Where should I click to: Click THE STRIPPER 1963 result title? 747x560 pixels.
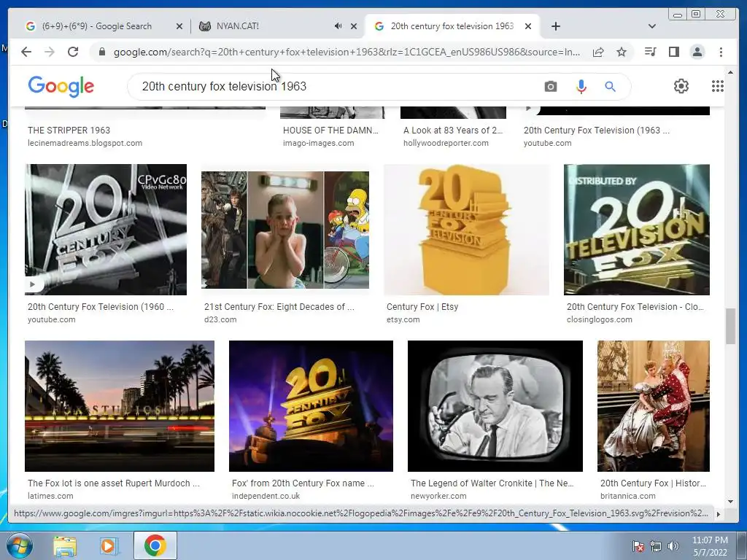[69, 131]
